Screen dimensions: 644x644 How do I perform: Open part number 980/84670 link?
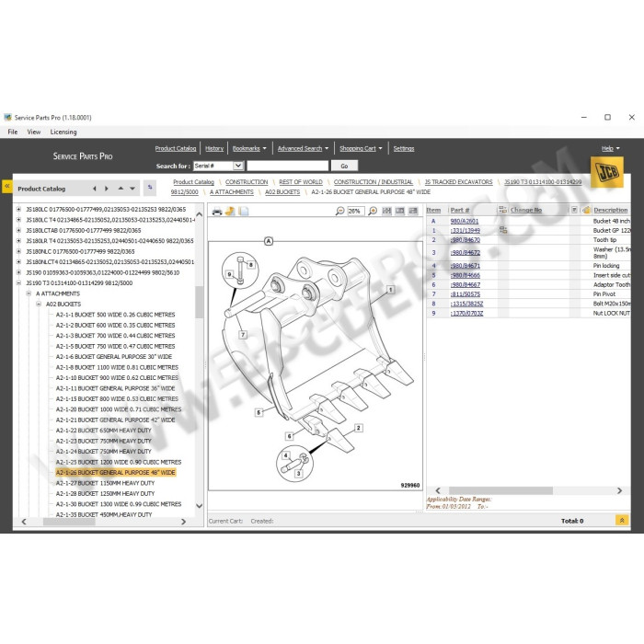[465, 240]
